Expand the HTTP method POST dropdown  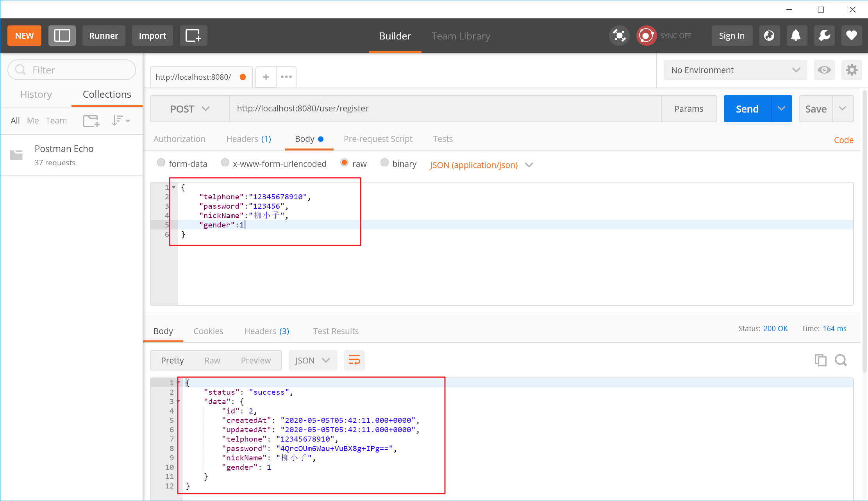click(188, 109)
